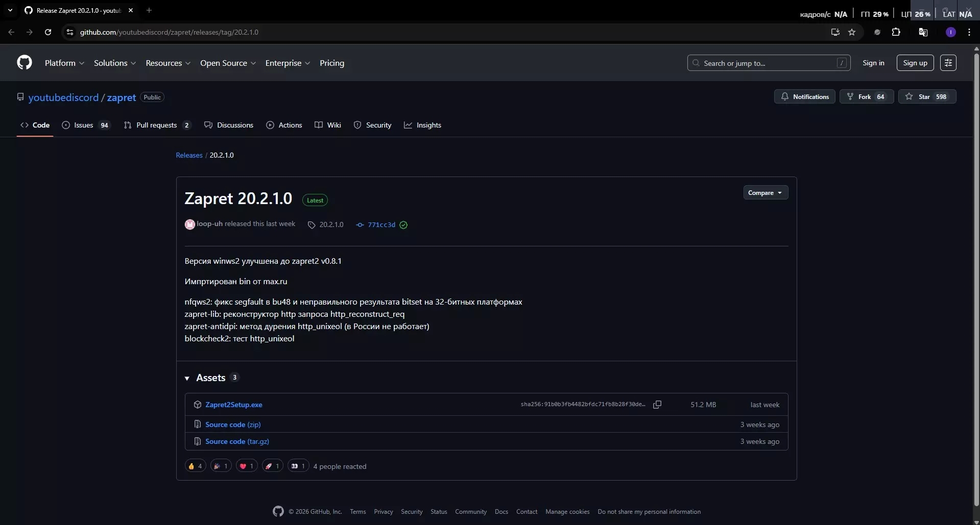
Task: Click the verified commit checkmark icon
Action: pyautogui.click(x=403, y=225)
